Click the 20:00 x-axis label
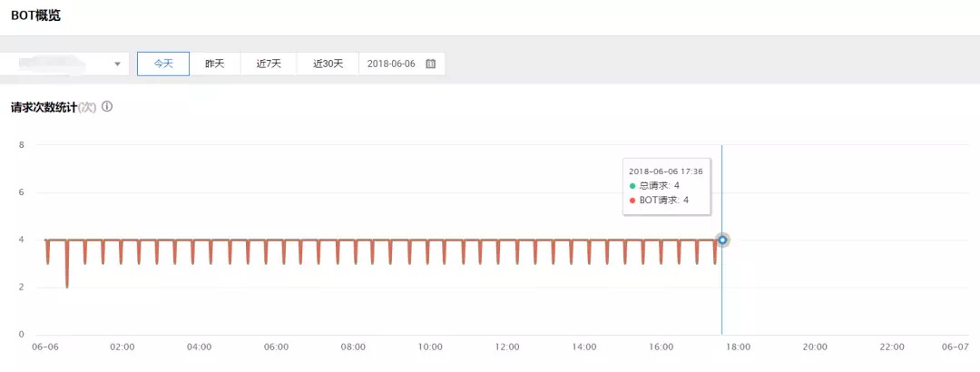The image size is (980, 372). point(815,347)
